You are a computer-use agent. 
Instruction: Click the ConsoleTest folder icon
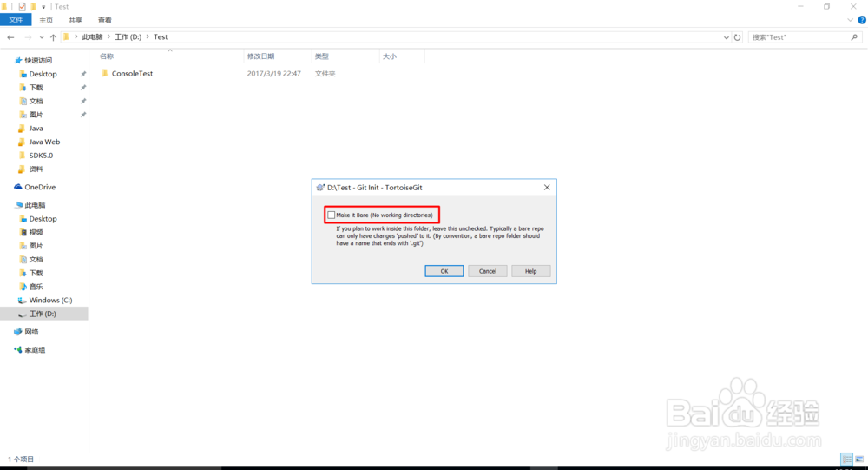point(105,73)
